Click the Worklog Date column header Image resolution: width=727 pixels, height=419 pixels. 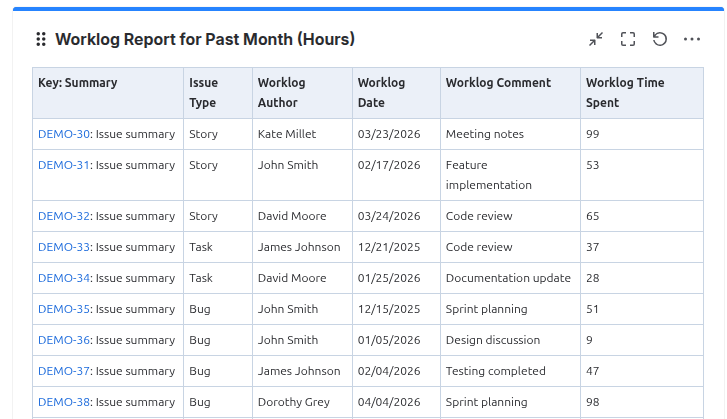[396, 93]
